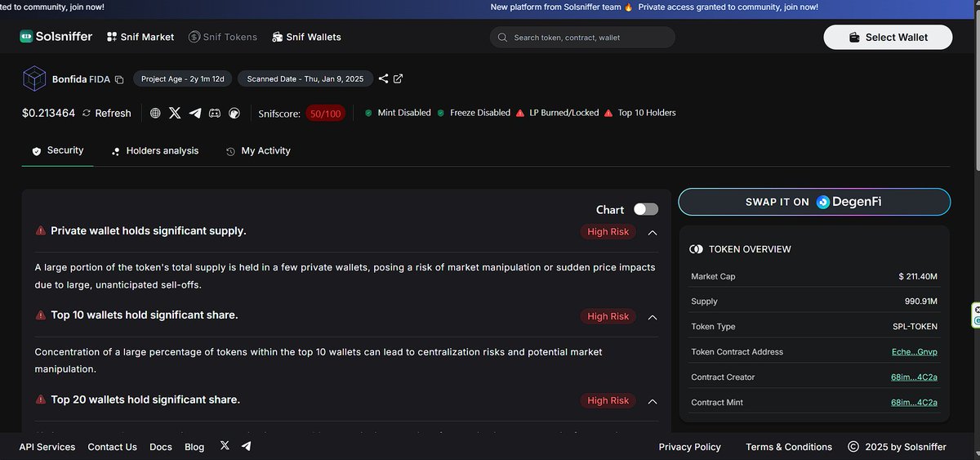
Task: Toggle the Chart switch on
Action: [646, 210]
